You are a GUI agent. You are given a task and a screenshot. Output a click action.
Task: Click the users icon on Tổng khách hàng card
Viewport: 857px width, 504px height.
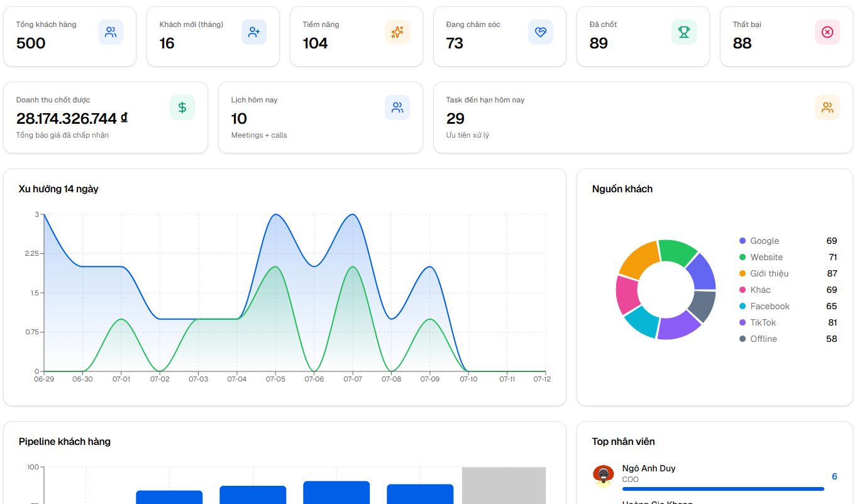click(111, 32)
